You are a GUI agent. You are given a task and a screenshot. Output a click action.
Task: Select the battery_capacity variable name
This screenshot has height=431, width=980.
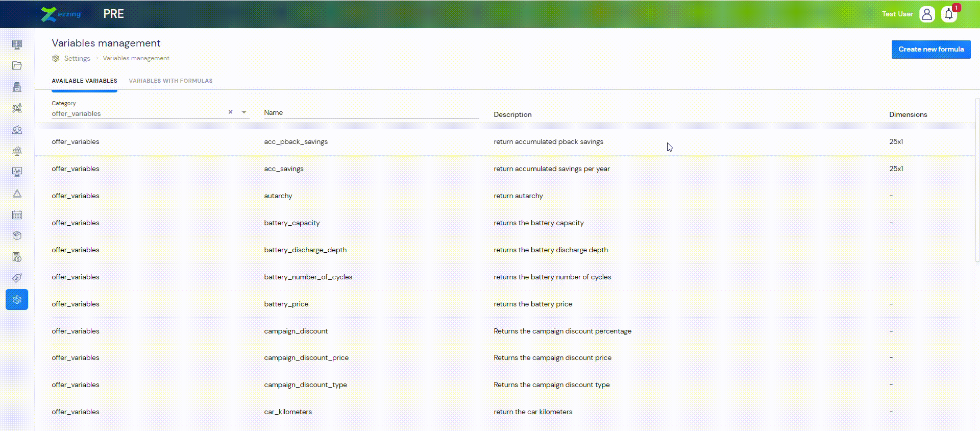tap(292, 223)
